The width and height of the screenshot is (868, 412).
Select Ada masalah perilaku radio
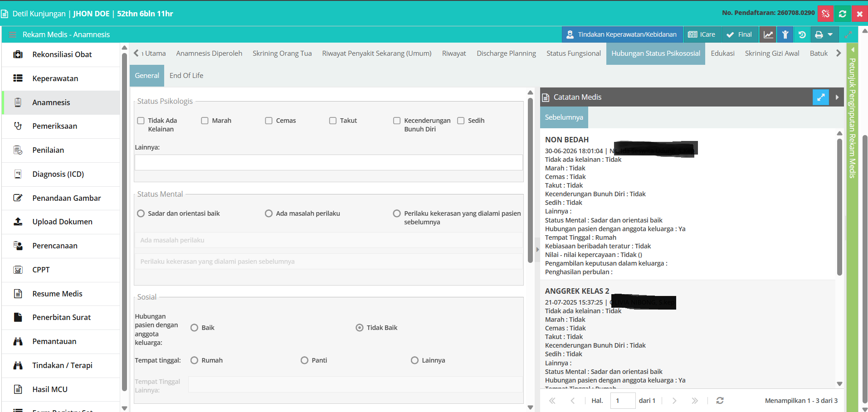pyautogui.click(x=269, y=213)
